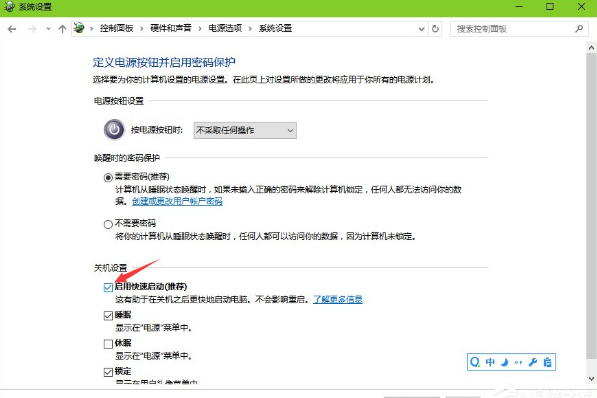Click the power button icon
The image size is (597, 398).
114,130
